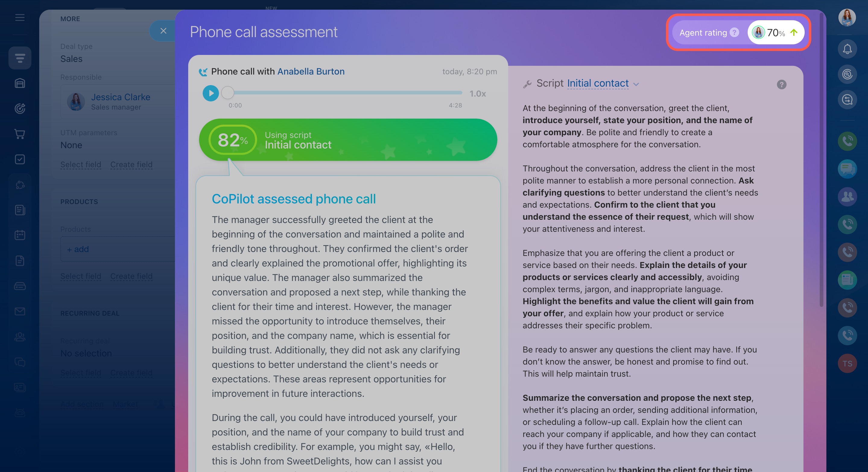868x472 pixels.
Task: Click the help icon next to Agent rating
Action: (x=734, y=33)
